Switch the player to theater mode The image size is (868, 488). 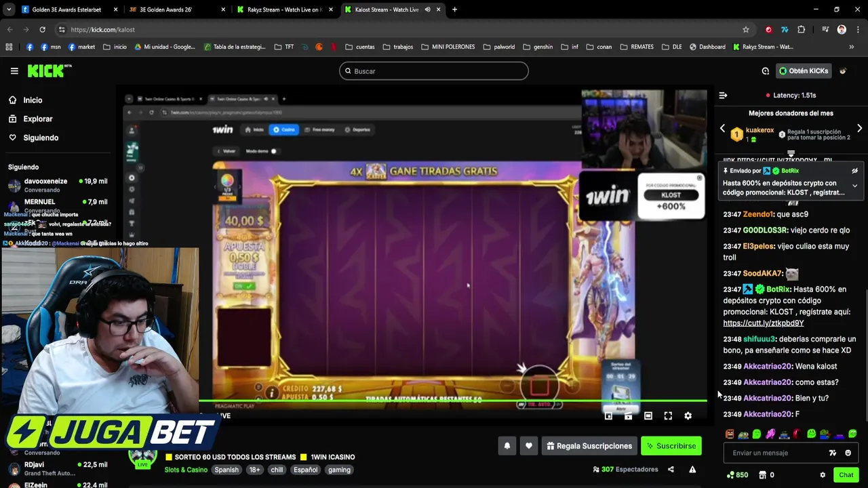tap(648, 415)
